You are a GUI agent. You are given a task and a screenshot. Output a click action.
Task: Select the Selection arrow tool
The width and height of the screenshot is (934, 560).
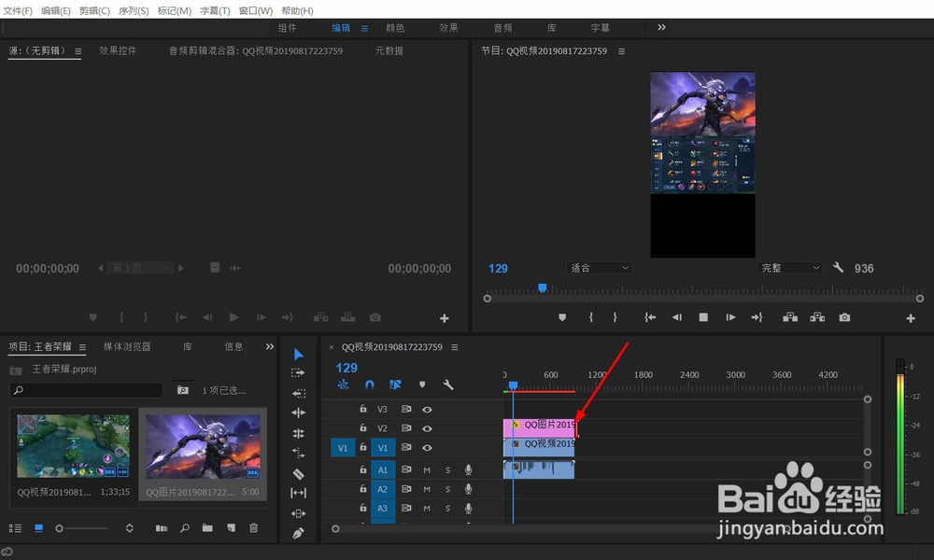click(299, 355)
